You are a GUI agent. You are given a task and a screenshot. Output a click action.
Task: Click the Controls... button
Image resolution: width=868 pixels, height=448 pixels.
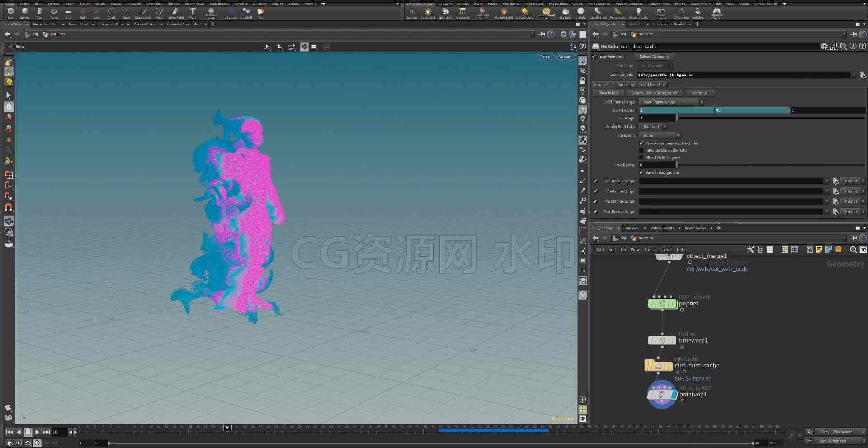700,93
